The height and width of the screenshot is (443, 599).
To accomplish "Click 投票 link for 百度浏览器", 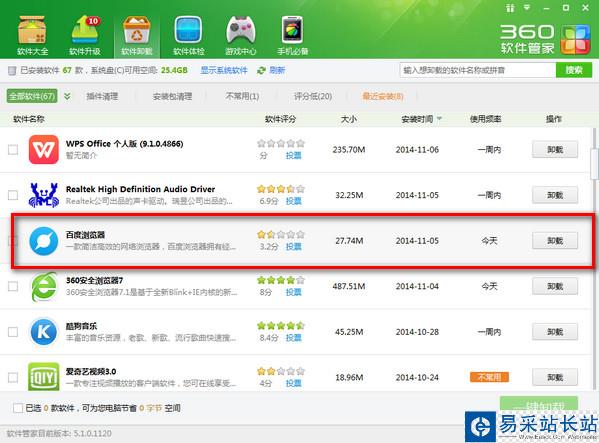I will (x=293, y=247).
